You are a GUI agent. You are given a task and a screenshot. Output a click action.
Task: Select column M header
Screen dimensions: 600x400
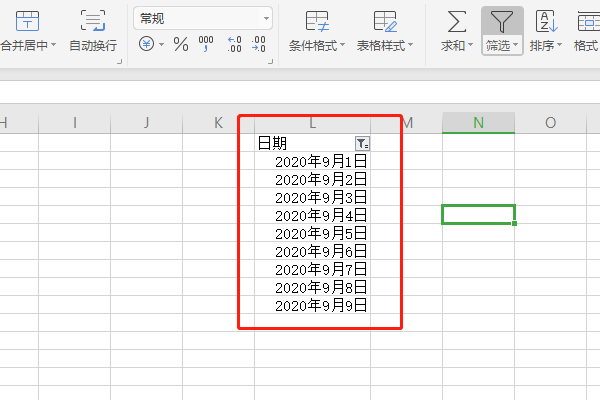tap(406, 123)
